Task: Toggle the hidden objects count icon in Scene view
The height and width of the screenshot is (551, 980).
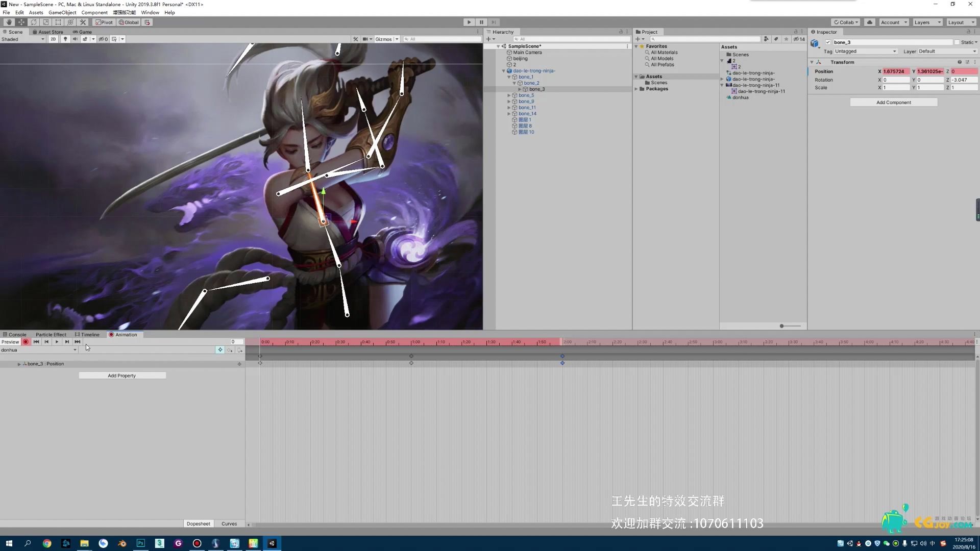Action: [104, 39]
